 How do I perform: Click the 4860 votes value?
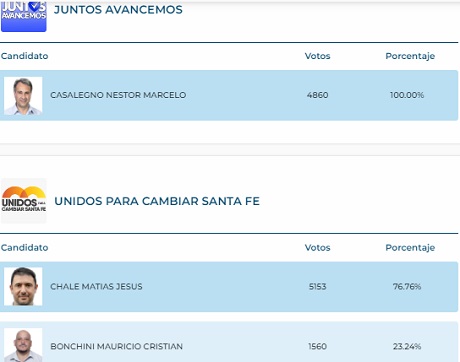[318, 95]
